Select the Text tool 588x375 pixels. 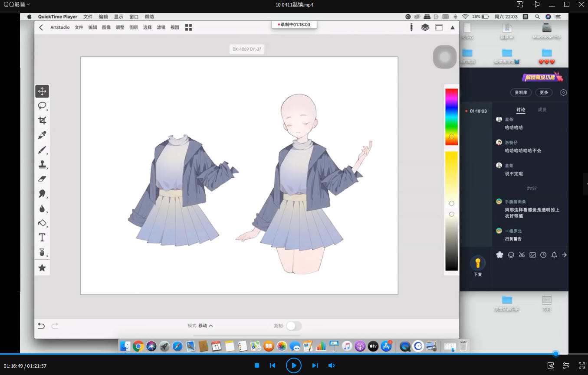point(42,238)
